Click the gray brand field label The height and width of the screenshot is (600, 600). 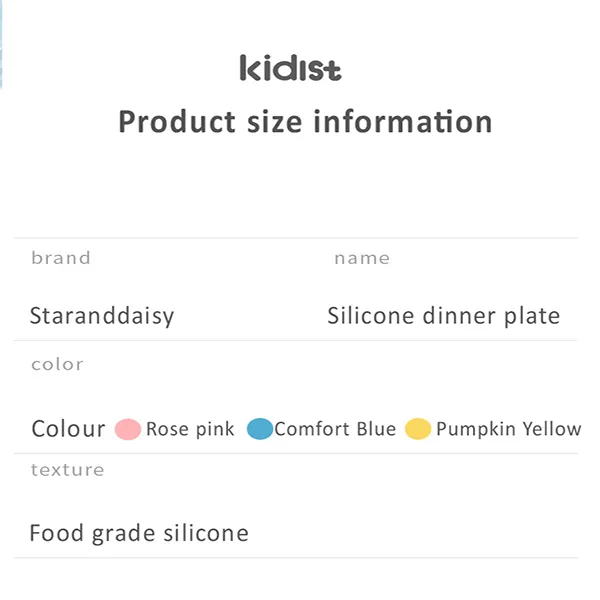click(x=61, y=258)
